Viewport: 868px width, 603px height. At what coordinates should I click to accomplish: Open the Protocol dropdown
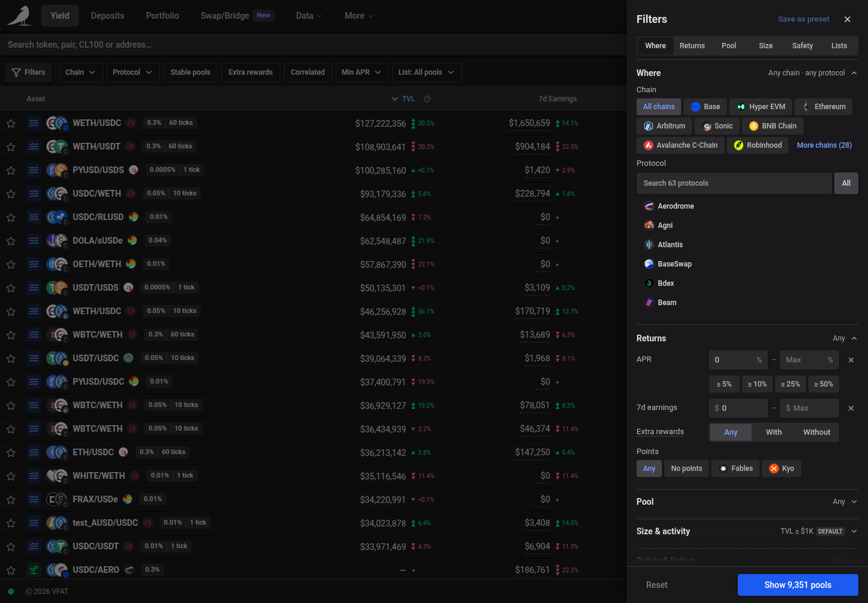pyautogui.click(x=133, y=72)
